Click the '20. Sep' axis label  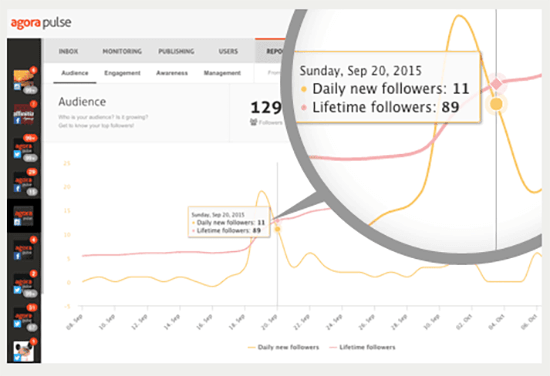(x=269, y=322)
